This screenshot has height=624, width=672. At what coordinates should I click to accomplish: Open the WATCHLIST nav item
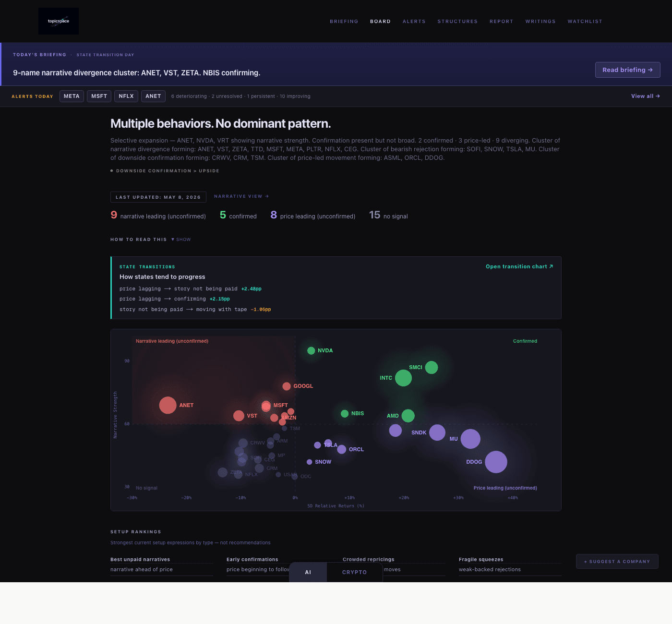point(585,22)
